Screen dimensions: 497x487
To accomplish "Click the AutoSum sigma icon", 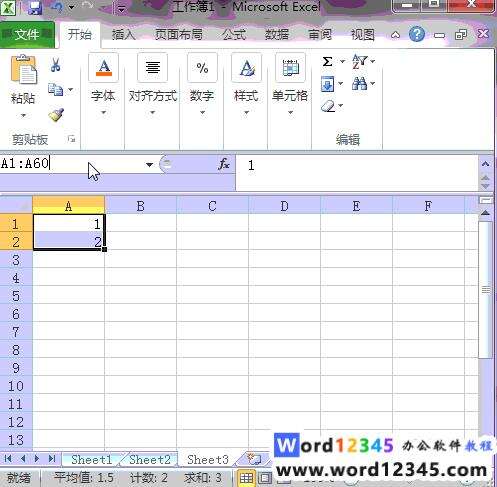I will click(327, 62).
